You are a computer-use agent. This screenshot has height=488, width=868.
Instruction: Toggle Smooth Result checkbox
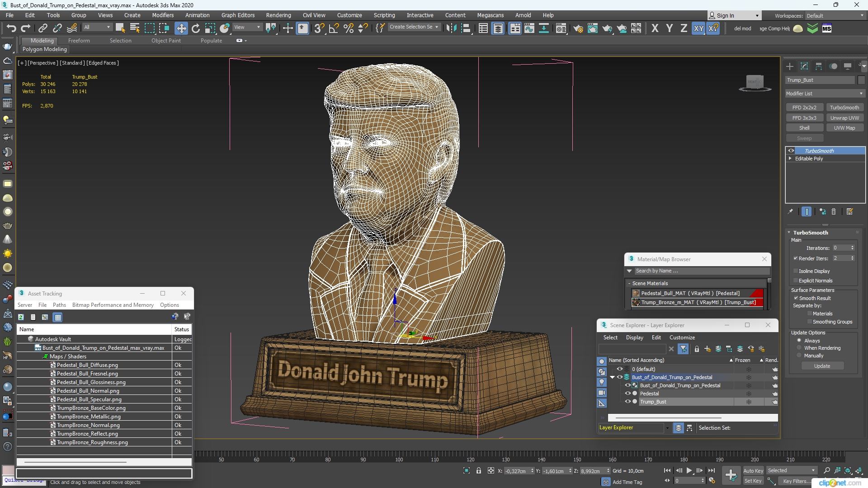click(x=796, y=298)
